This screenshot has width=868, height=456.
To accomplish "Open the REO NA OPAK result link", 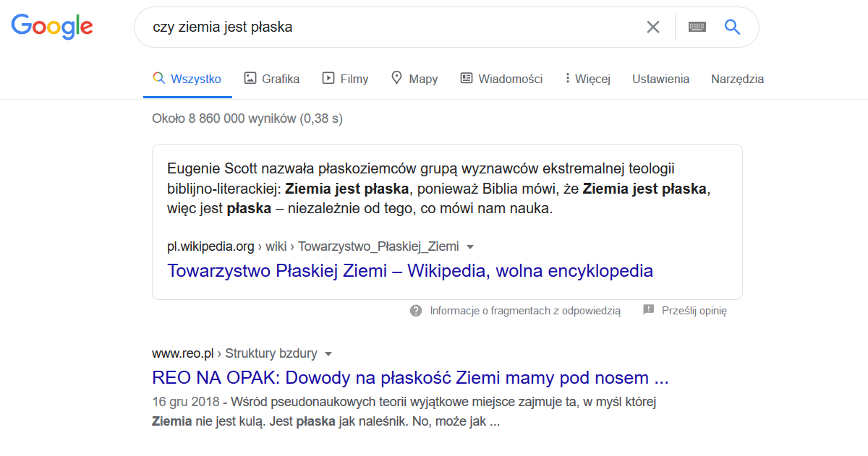I will (x=409, y=378).
